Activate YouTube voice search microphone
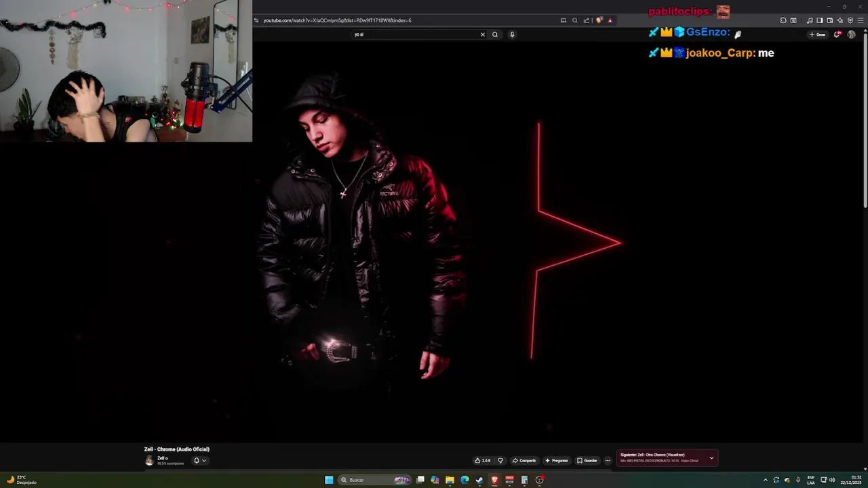This screenshot has width=868, height=488. tap(512, 35)
